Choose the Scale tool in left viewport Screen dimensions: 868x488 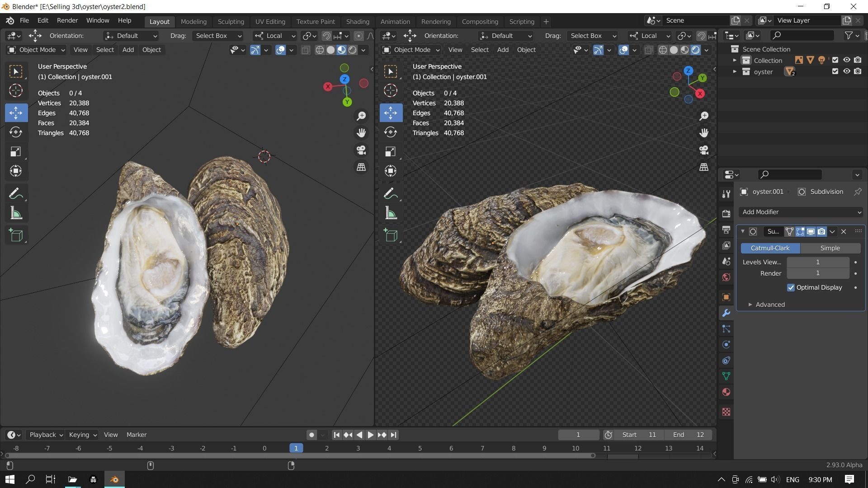click(x=16, y=151)
